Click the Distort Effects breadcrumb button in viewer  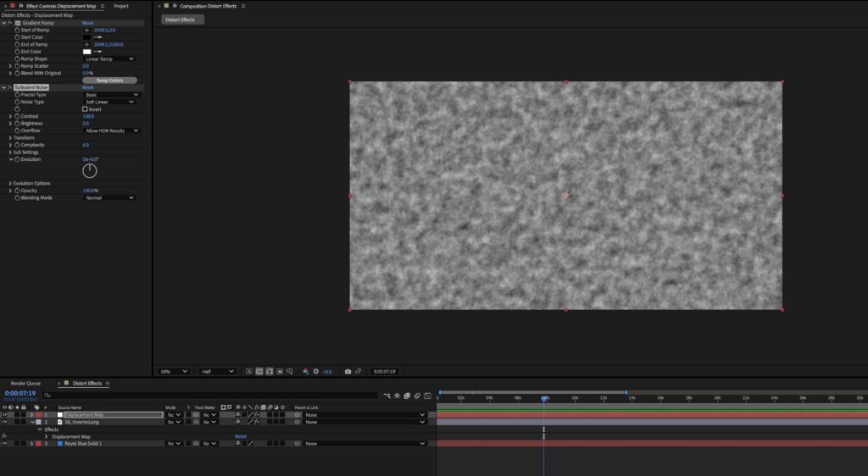[183, 19]
